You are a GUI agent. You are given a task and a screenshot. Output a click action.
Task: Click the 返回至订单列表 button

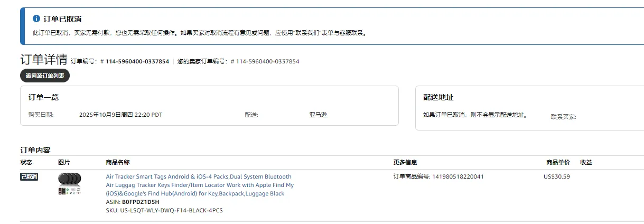coord(45,76)
